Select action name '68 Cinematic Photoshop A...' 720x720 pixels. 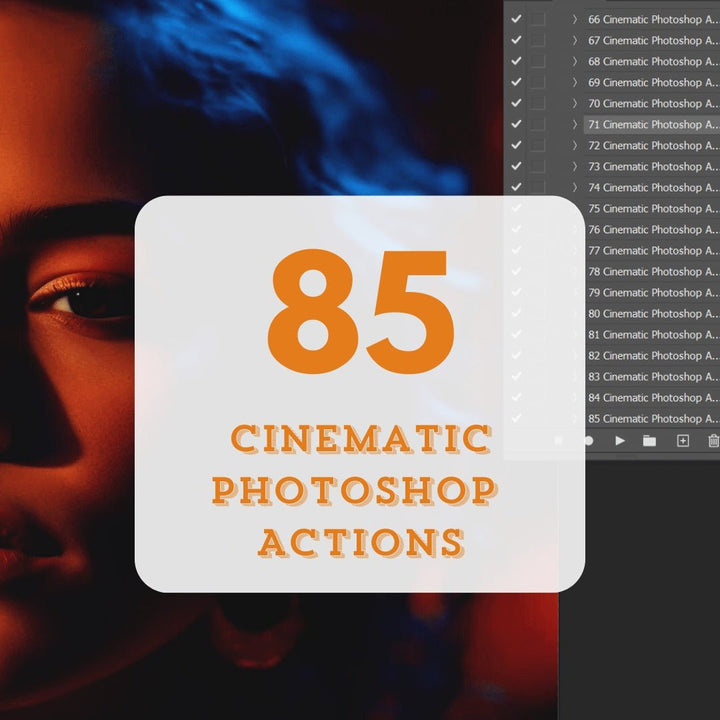point(653,61)
